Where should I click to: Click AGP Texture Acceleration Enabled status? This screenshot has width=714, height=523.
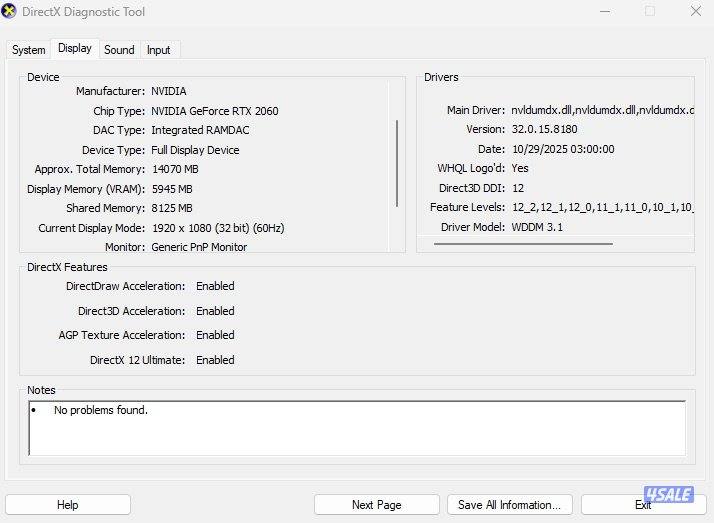[x=215, y=335]
